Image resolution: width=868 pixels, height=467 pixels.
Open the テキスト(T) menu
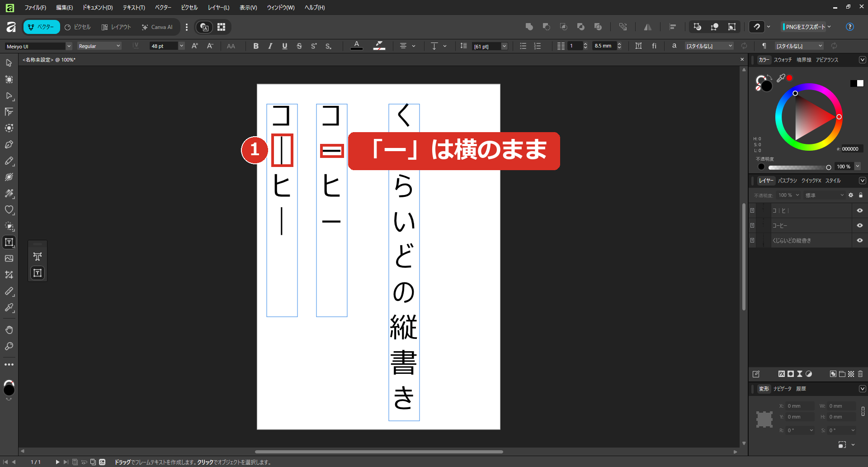click(134, 7)
